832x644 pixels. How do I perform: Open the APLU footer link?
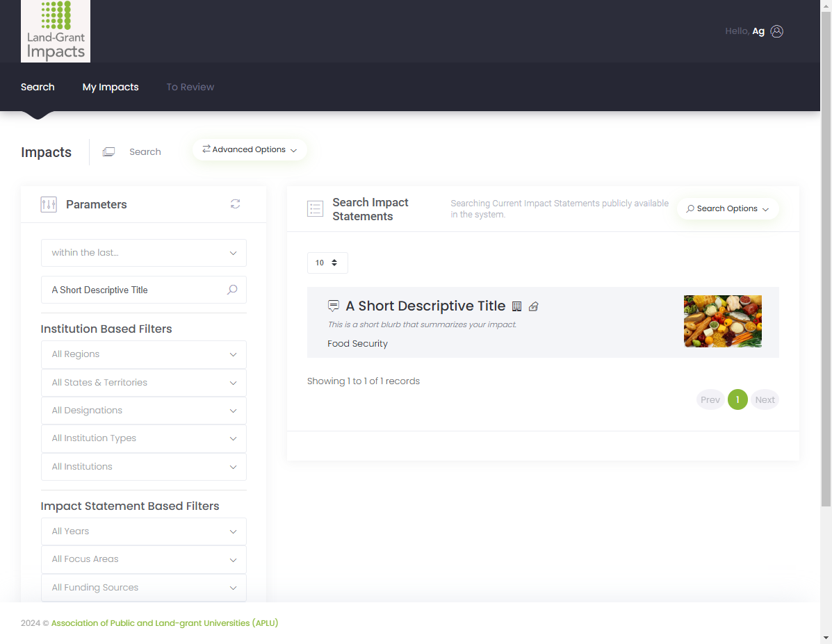pyautogui.click(x=165, y=622)
